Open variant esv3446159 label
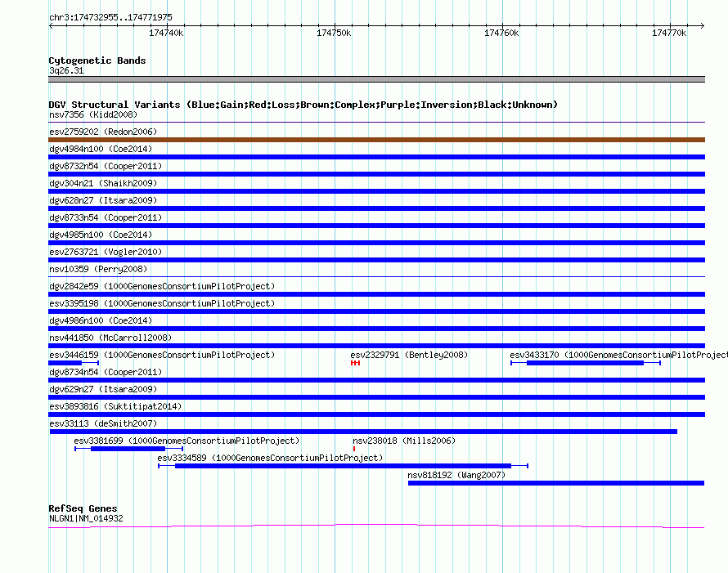 [162, 355]
